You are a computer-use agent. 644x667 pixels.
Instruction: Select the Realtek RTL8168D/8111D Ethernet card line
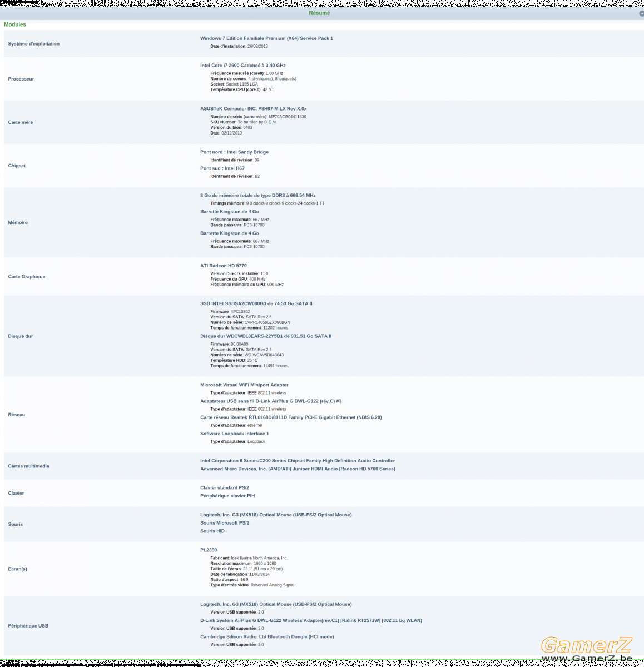coord(291,417)
